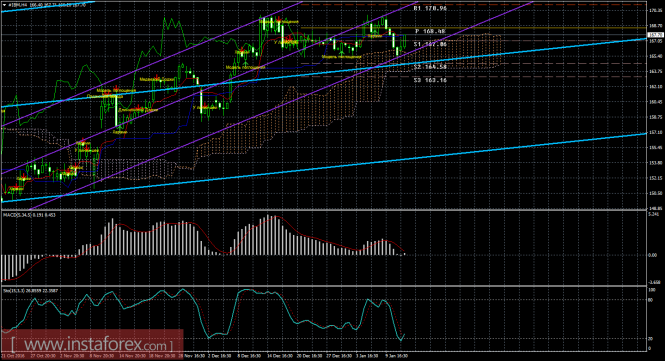Screen dimensions: 665x361
Task: Open the instaforex.com watermark link
Action: coord(92,343)
